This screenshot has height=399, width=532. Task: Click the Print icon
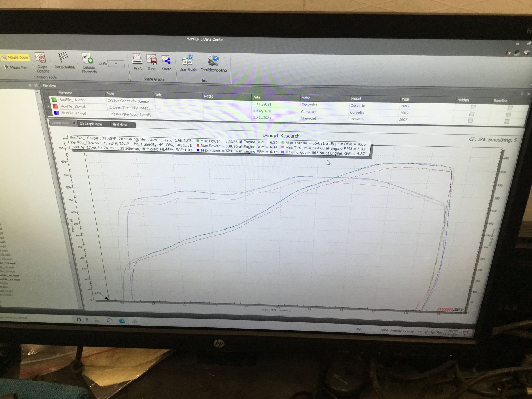coord(138,62)
